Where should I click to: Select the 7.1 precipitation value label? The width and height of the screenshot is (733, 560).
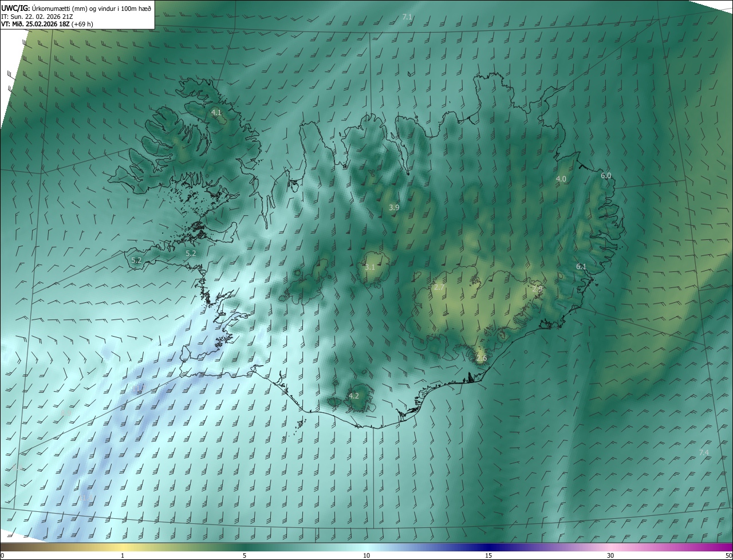click(x=407, y=17)
